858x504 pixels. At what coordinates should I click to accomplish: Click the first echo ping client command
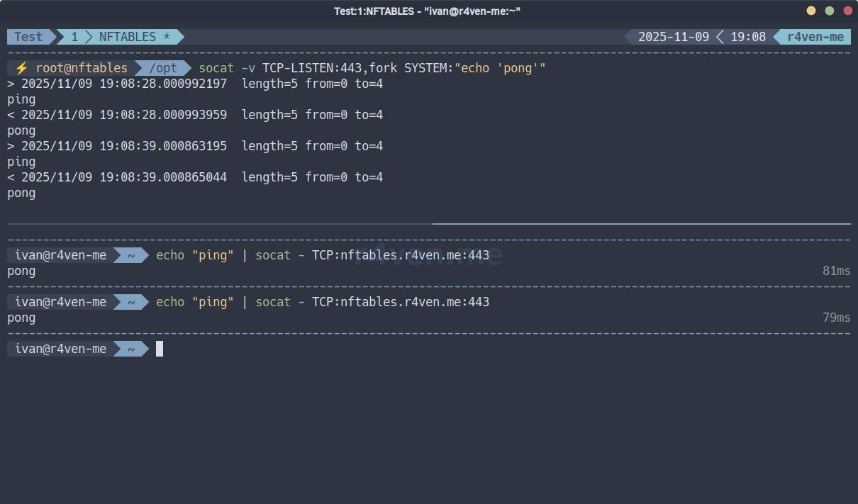coord(322,255)
